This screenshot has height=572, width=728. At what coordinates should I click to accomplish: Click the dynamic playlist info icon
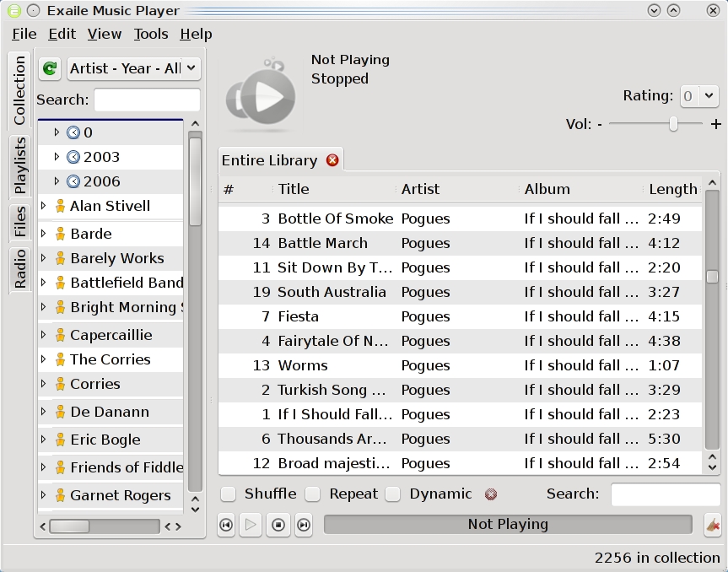tap(491, 494)
